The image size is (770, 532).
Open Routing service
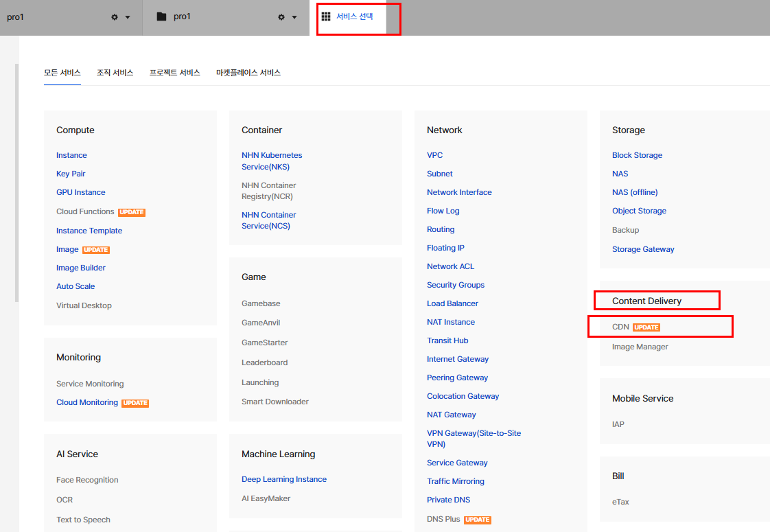click(x=441, y=229)
